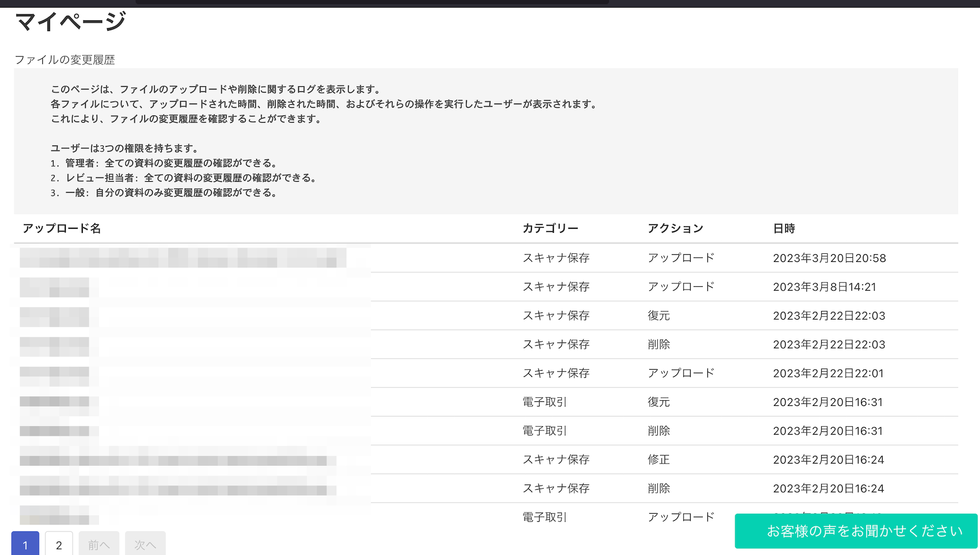This screenshot has height=555, width=980.
Task: Click スキャナ保存 category in 2023年3月8日14:21 row
Action: 556,287
